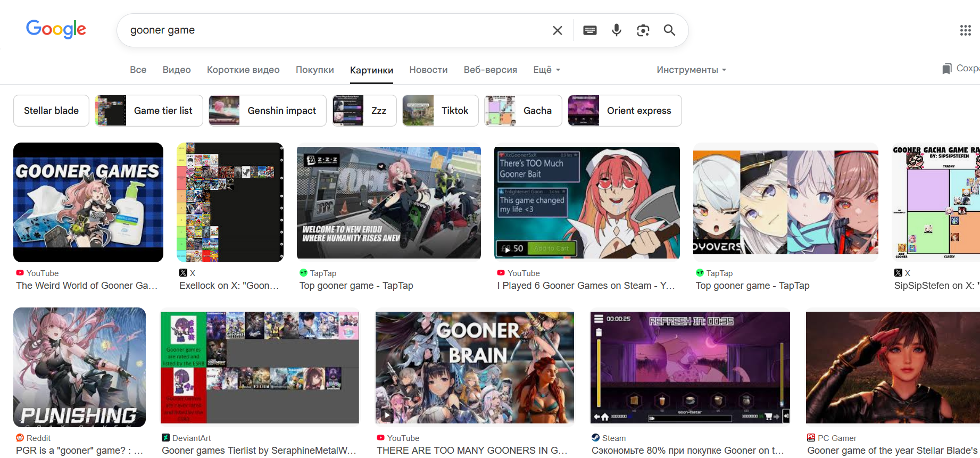The width and height of the screenshot is (980, 458).
Task: Go to Google home via the logo
Action: click(56, 29)
